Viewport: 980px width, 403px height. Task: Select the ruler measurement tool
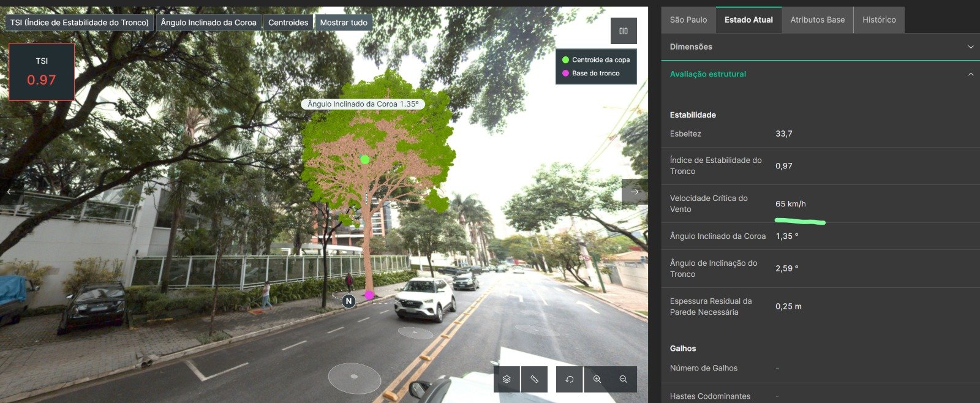coord(534,379)
